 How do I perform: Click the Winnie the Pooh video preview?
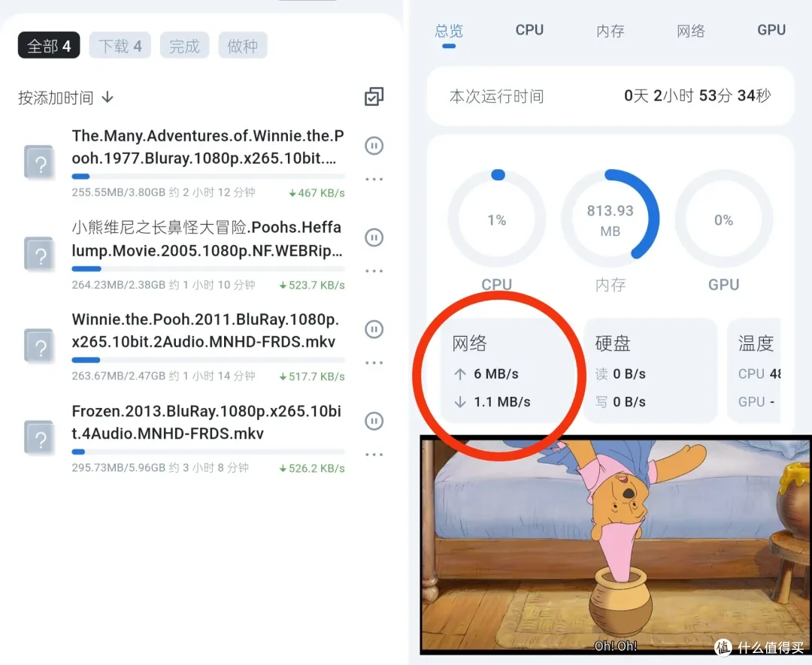click(x=616, y=546)
